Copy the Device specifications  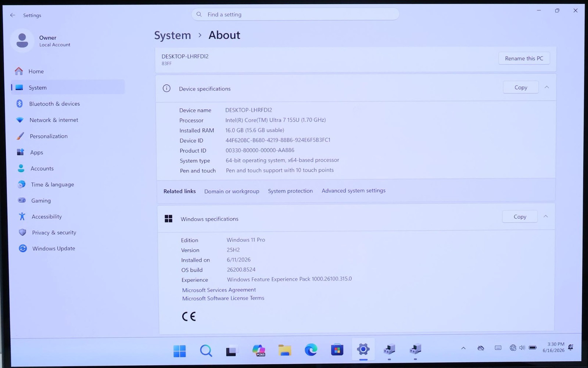pyautogui.click(x=521, y=87)
